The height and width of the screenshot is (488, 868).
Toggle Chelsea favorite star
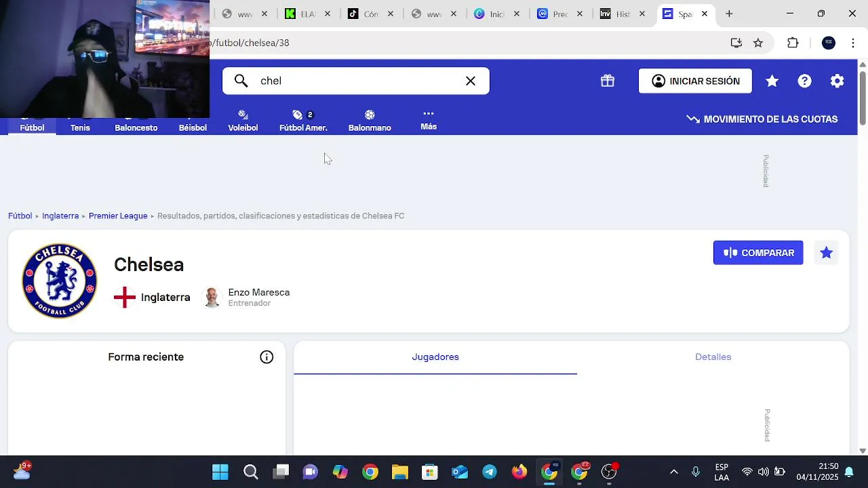tap(826, 253)
